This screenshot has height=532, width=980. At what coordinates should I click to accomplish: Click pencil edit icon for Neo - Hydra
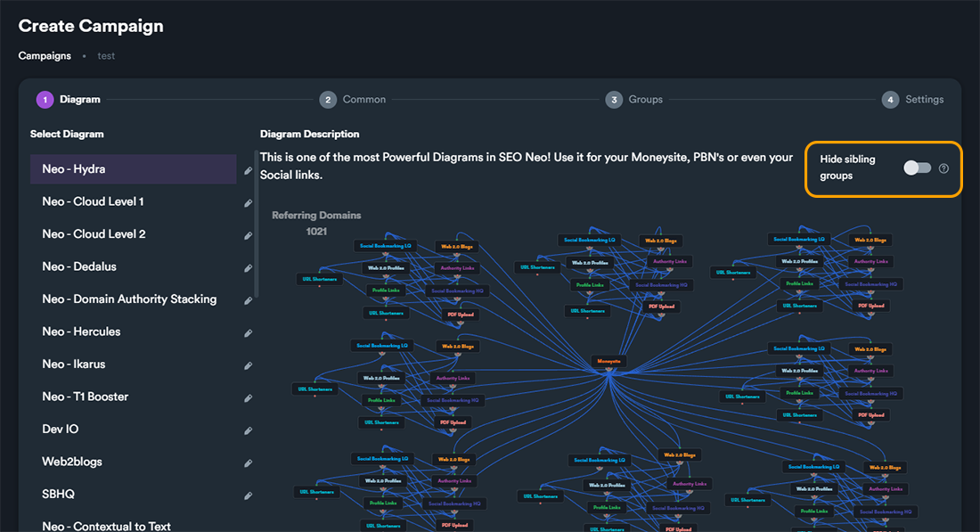pyautogui.click(x=249, y=170)
